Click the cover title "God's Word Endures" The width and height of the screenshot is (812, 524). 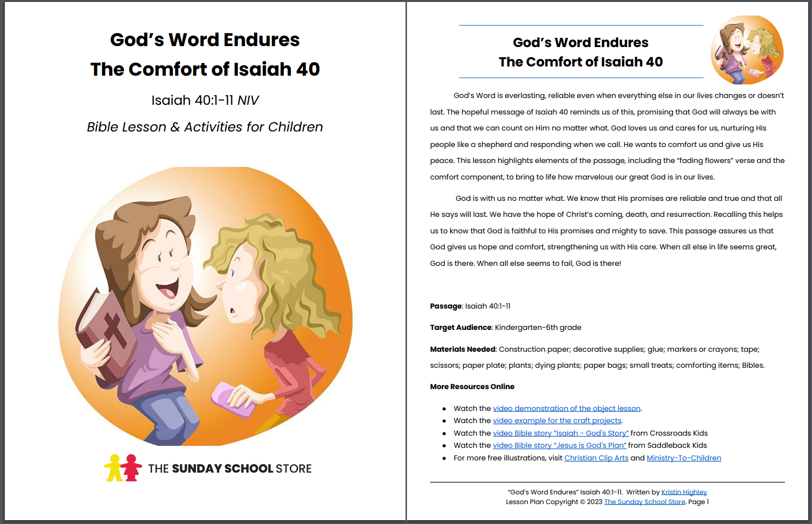(x=204, y=40)
